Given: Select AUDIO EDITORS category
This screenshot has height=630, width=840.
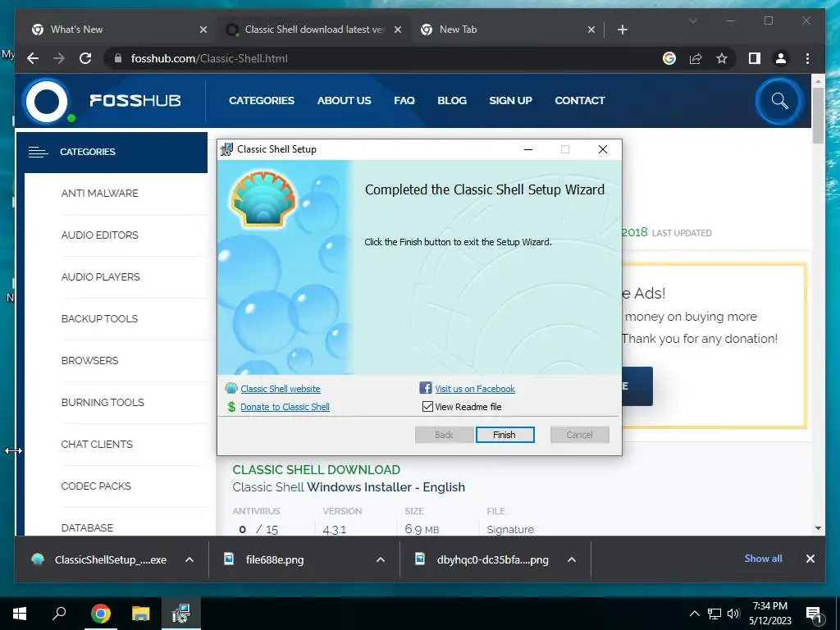Looking at the screenshot, I should (99, 235).
